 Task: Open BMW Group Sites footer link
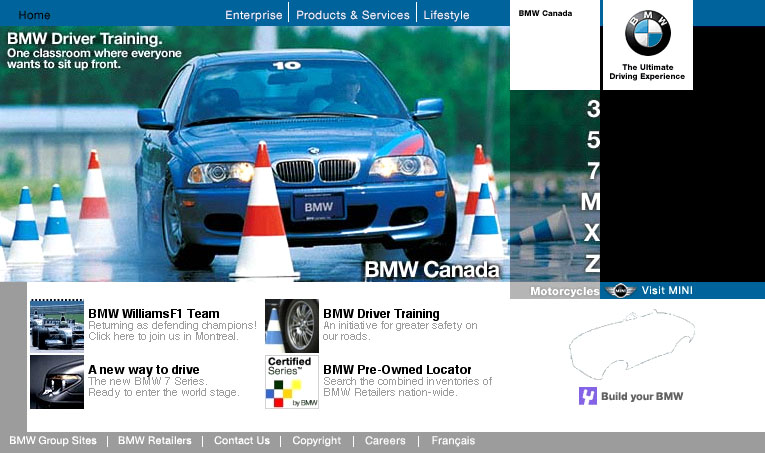[x=53, y=440]
